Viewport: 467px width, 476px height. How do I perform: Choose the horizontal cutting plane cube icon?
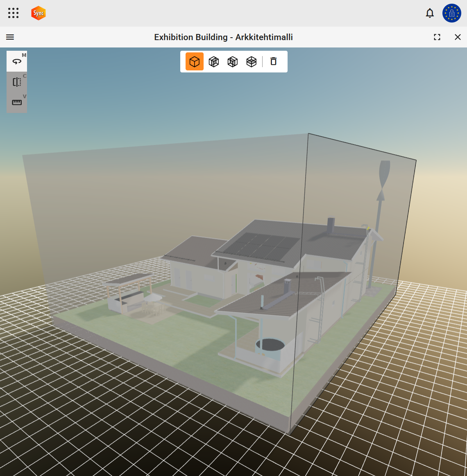(252, 61)
